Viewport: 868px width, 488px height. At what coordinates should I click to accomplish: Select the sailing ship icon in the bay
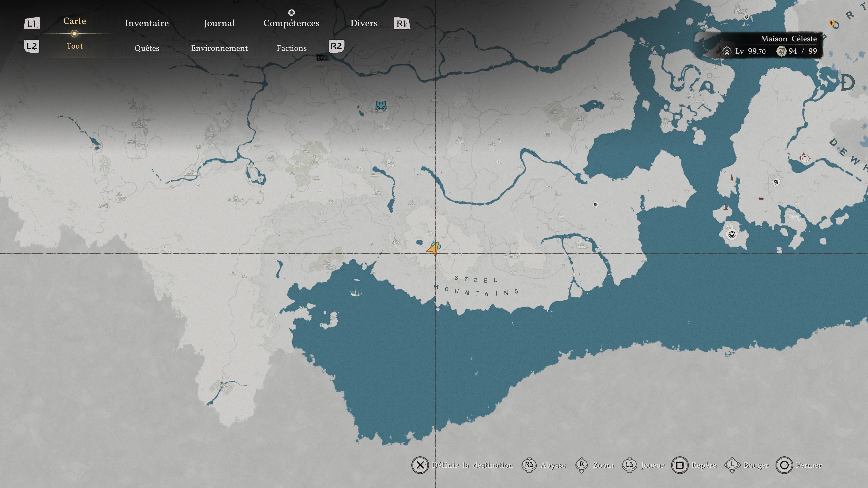click(356, 292)
